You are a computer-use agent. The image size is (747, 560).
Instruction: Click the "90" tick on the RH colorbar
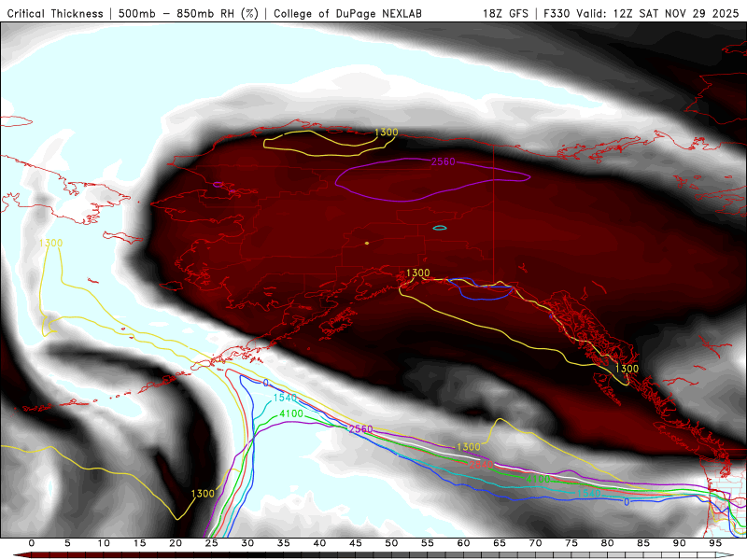coord(679,543)
